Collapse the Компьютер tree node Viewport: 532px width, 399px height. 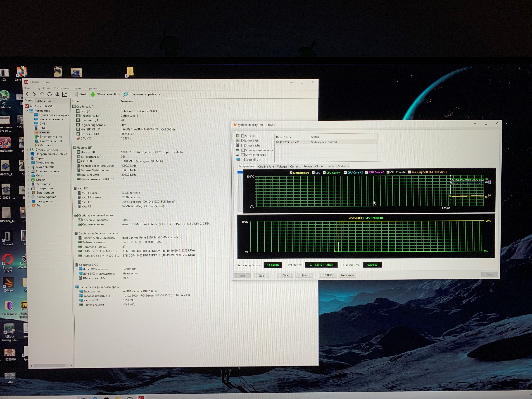coord(27,111)
